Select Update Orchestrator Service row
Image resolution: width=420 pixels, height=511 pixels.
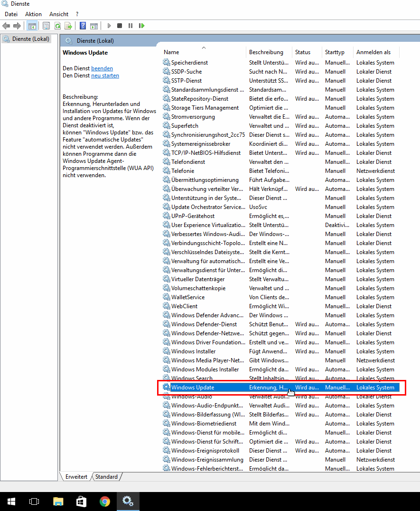tap(280, 207)
